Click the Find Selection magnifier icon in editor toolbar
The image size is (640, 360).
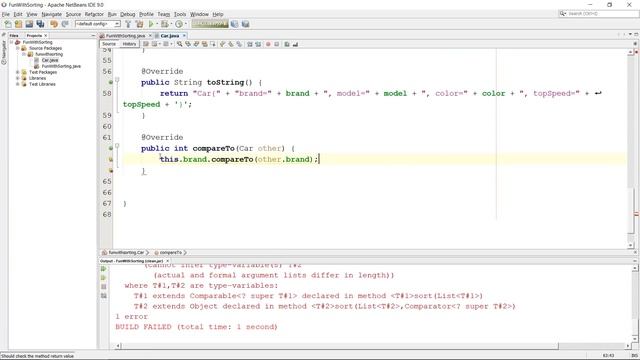pyautogui.click(x=180, y=44)
